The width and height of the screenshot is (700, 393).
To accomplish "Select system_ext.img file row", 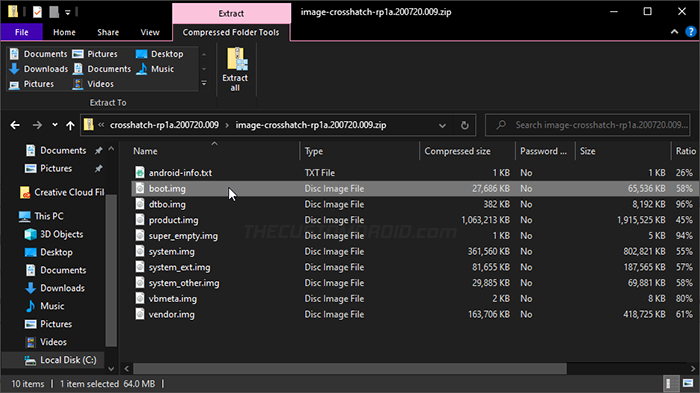I will 415,267.
